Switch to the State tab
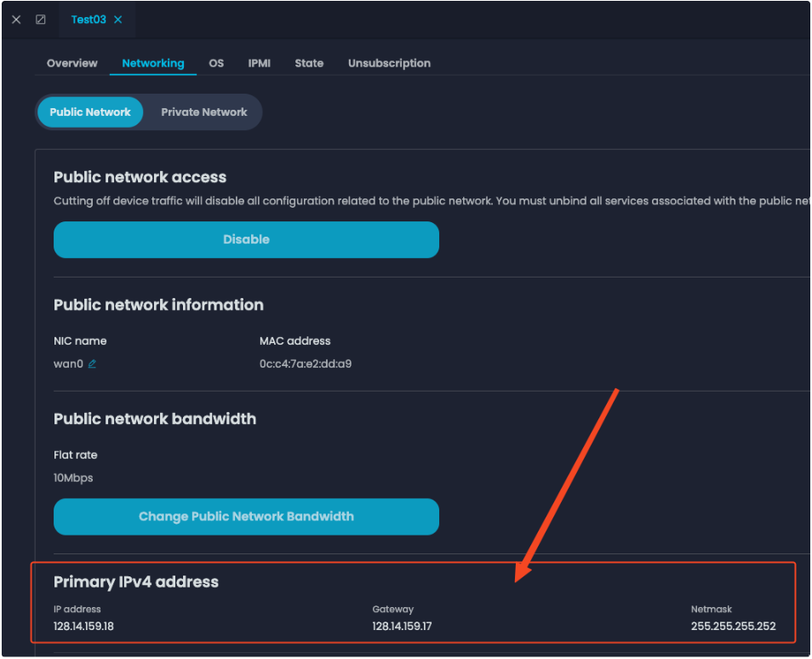812x659 pixels. point(309,63)
